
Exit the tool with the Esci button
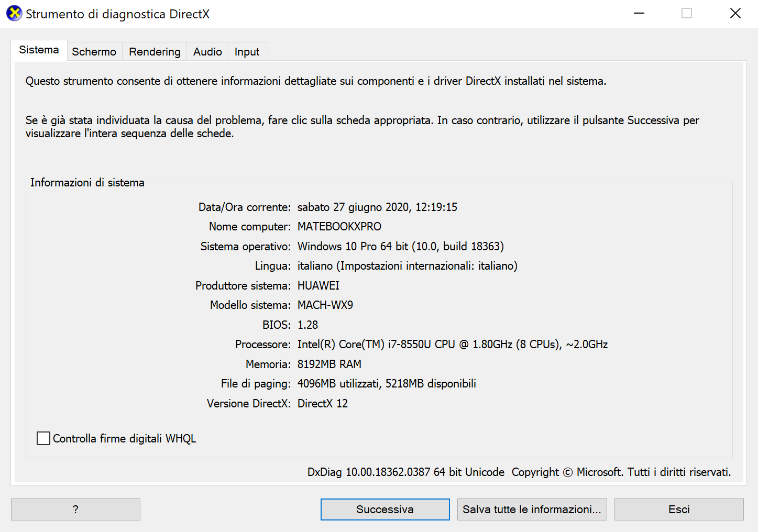(679, 509)
